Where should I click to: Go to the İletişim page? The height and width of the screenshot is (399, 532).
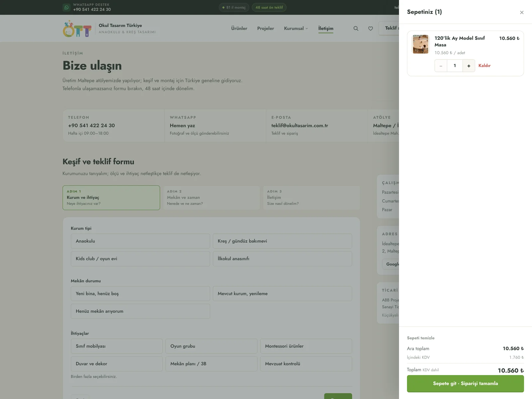[x=326, y=28]
